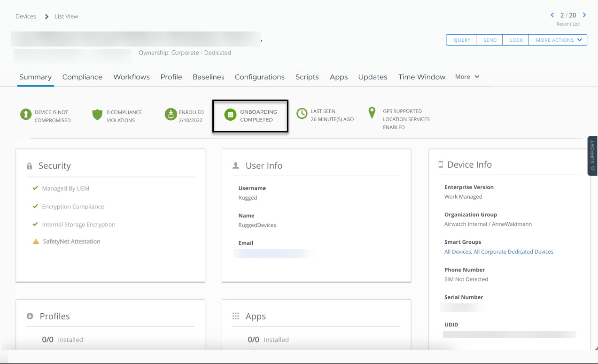Image resolution: width=598 pixels, height=364 pixels.
Task: Open the Workflows tab
Action: click(x=132, y=77)
